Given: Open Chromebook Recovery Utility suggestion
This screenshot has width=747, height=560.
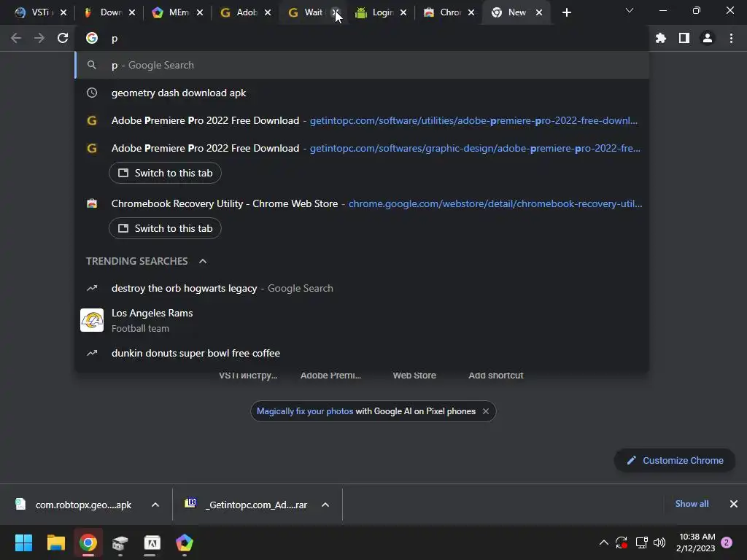Looking at the screenshot, I should tap(362, 204).
